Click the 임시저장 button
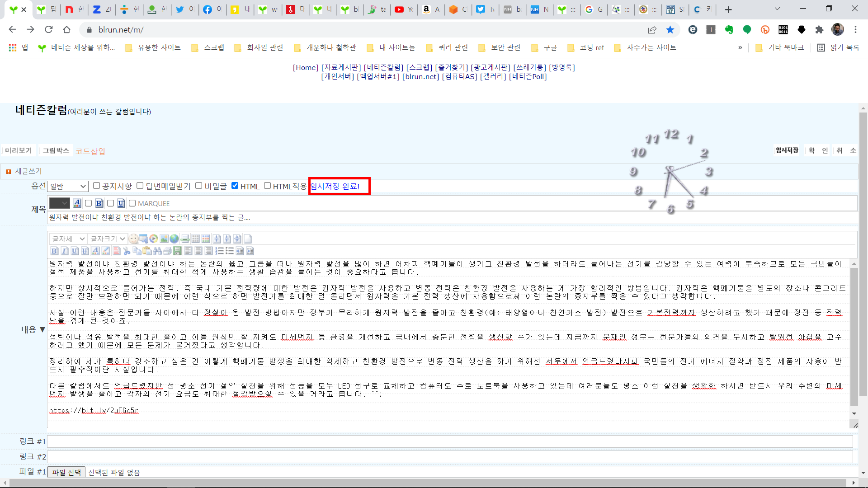 [787, 150]
